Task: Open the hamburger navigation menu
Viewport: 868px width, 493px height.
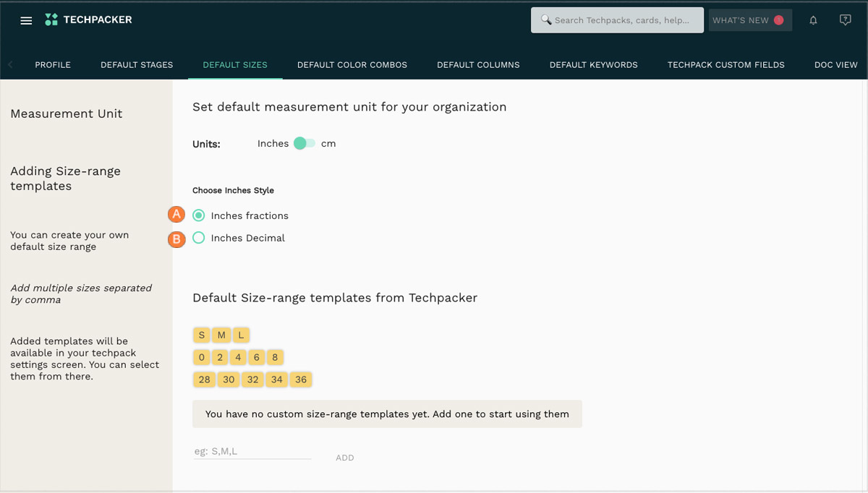Action: [26, 20]
